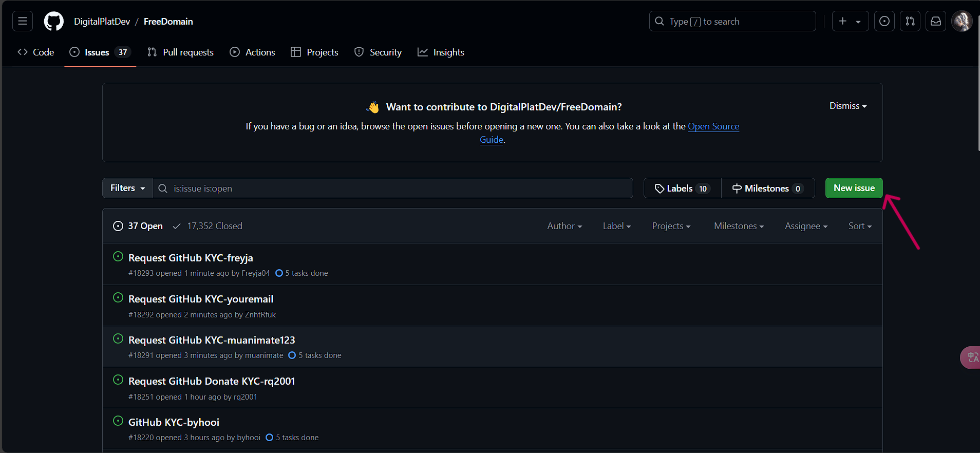Click the plus create-new icon

[843, 21]
